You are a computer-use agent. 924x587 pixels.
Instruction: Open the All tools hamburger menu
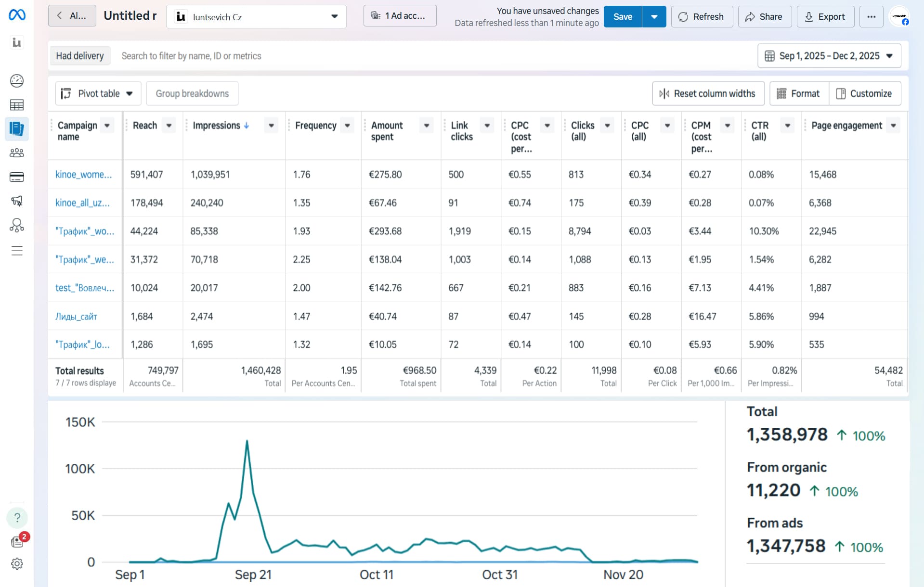click(x=17, y=251)
